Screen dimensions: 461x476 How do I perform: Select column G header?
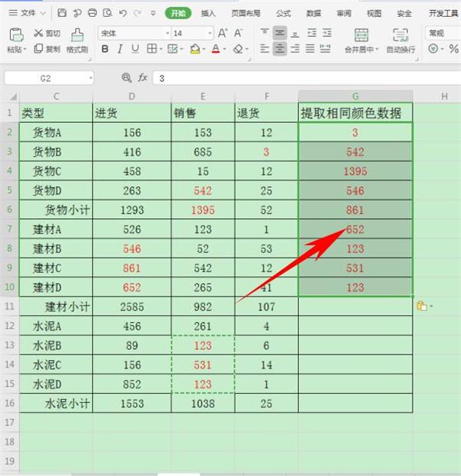355,96
